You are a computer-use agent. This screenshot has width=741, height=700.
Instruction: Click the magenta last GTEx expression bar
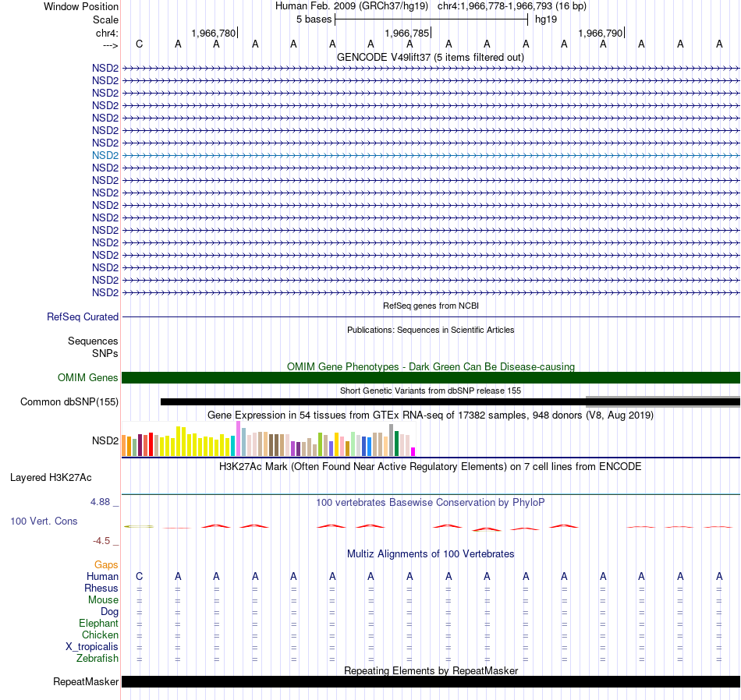pos(413,451)
